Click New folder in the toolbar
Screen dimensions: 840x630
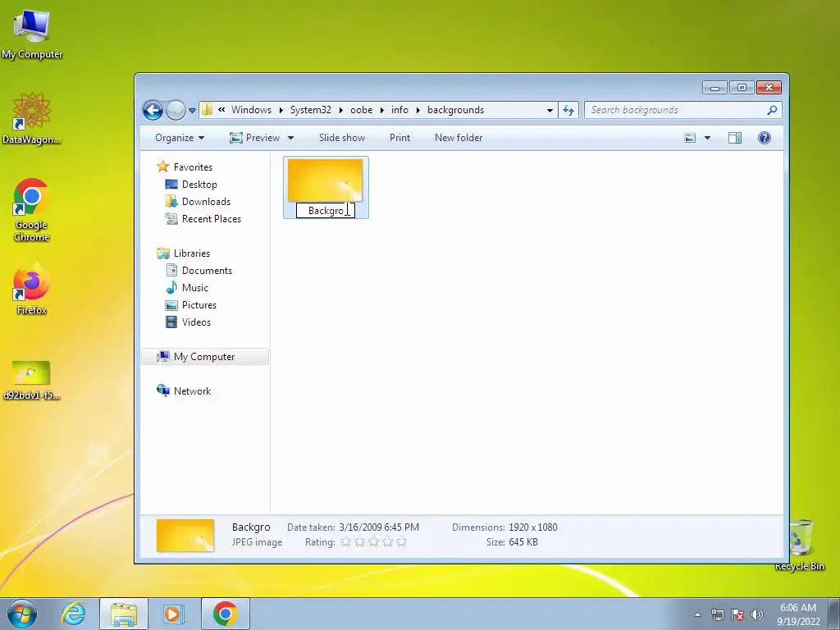click(459, 138)
